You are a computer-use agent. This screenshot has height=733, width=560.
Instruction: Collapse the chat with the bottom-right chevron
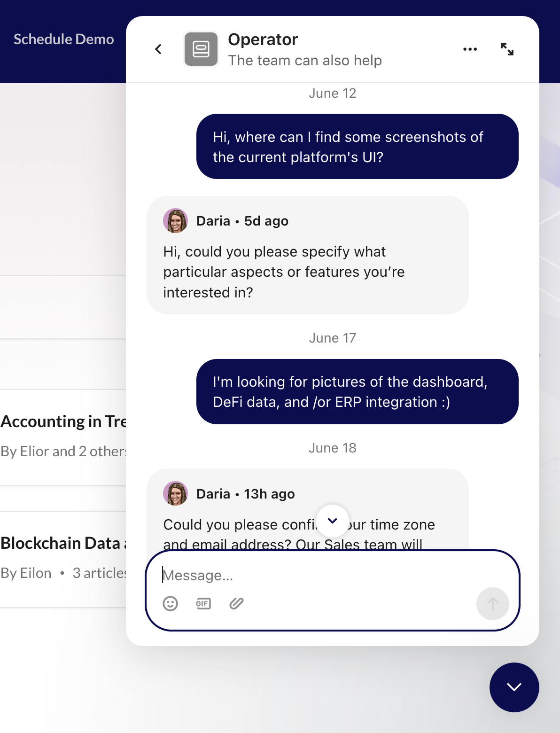pyautogui.click(x=514, y=687)
